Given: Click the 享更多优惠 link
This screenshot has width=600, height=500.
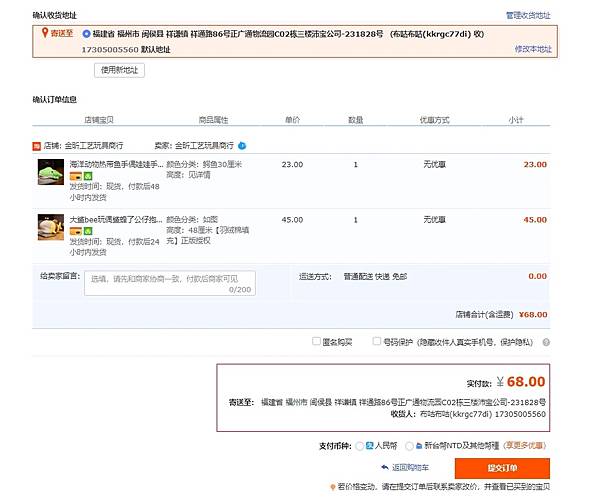Looking at the screenshot, I should [525, 446].
